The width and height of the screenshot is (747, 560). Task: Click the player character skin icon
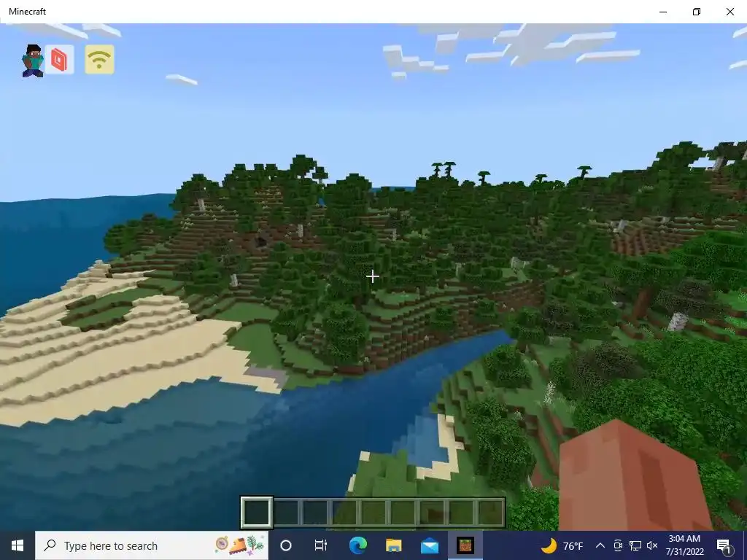(x=33, y=61)
